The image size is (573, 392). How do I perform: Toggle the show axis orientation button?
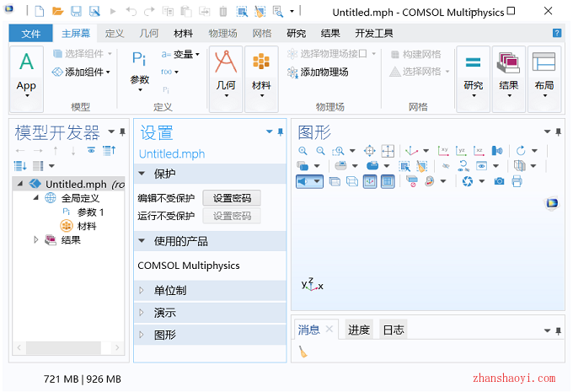coord(370,181)
